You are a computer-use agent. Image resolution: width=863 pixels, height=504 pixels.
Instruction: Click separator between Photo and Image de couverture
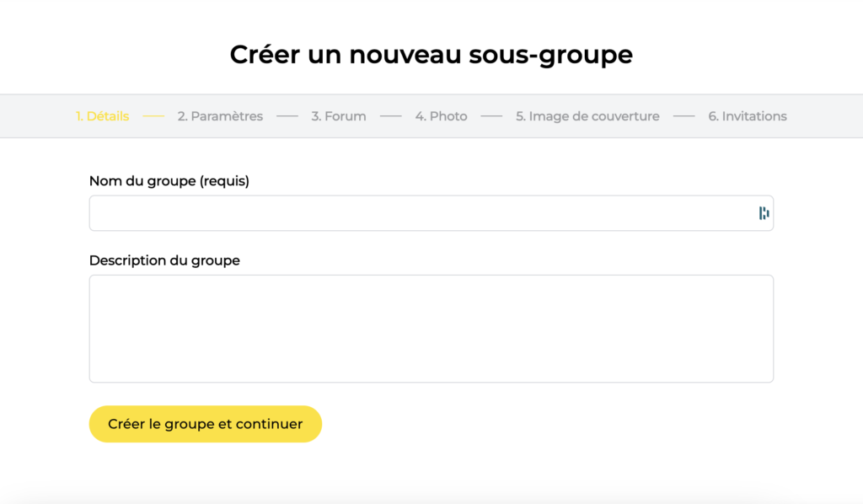491,116
